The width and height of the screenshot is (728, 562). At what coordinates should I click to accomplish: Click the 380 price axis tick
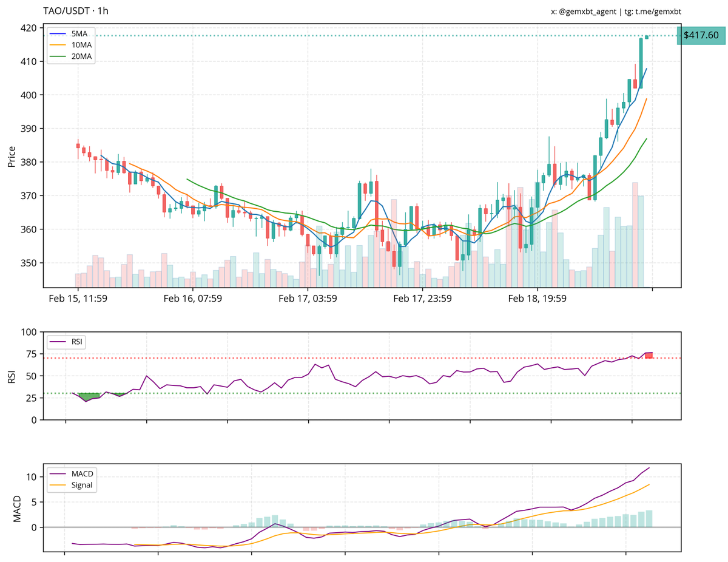29,162
